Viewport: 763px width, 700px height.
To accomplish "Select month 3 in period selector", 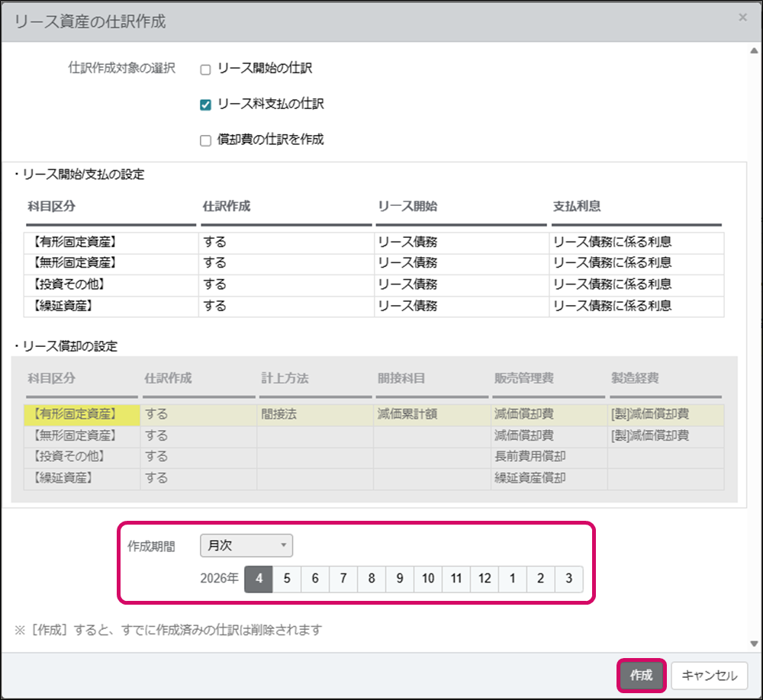I will [x=568, y=579].
